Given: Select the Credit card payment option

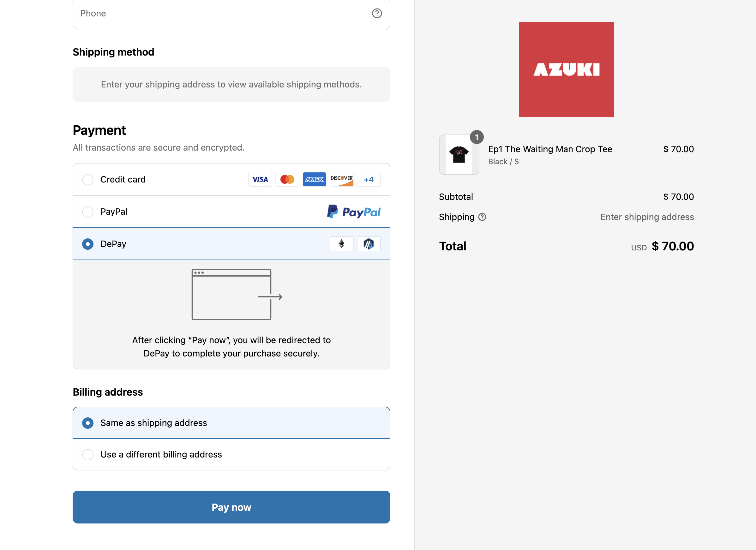Looking at the screenshot, I should click(231, 179).
